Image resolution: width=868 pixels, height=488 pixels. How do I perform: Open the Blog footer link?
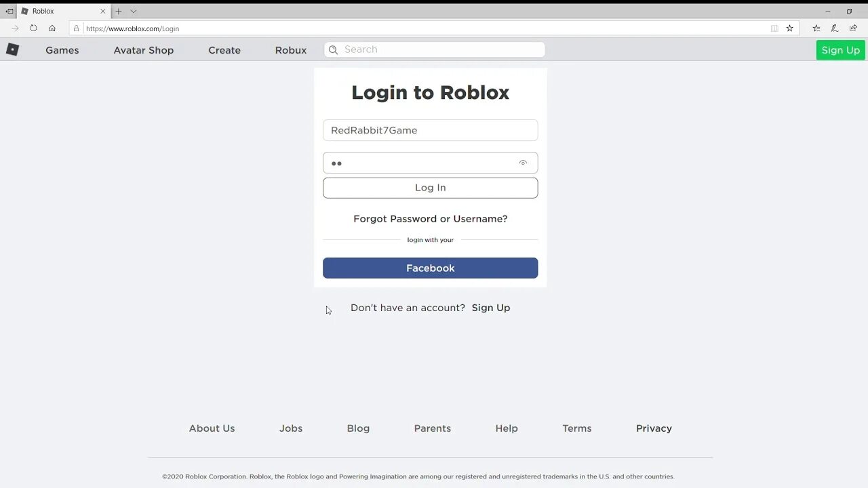[358, 428]
